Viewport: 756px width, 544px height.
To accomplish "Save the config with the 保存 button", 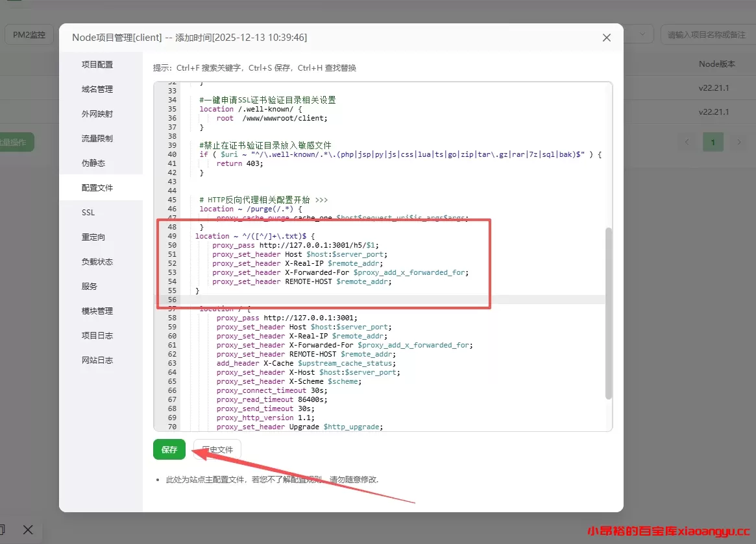I will point(169,449).
